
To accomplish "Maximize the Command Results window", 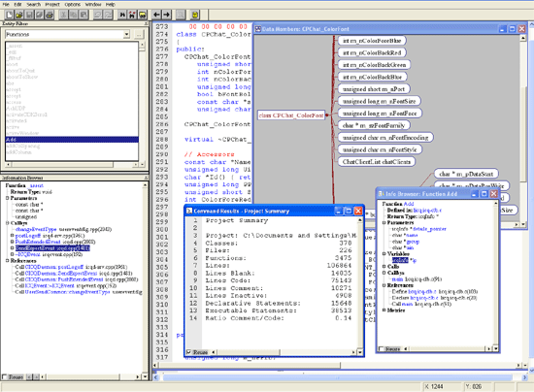I will pyautogui.click(x=349, y=211).
